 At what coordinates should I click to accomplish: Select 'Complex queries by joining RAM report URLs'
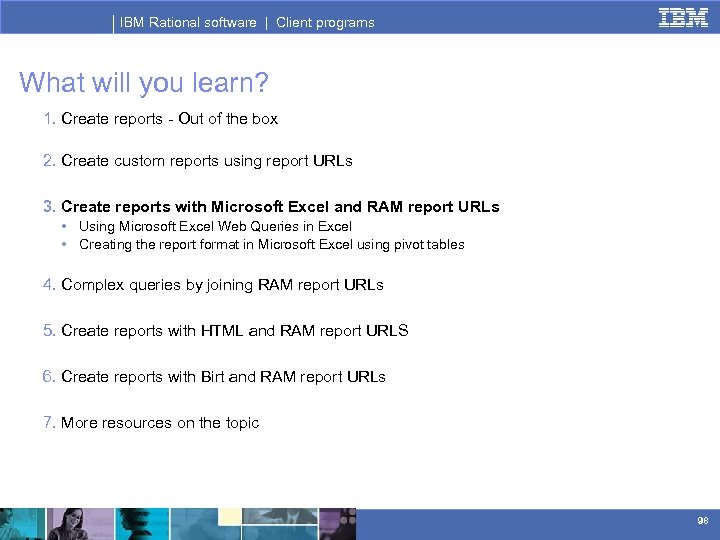[x=222, y=285]
